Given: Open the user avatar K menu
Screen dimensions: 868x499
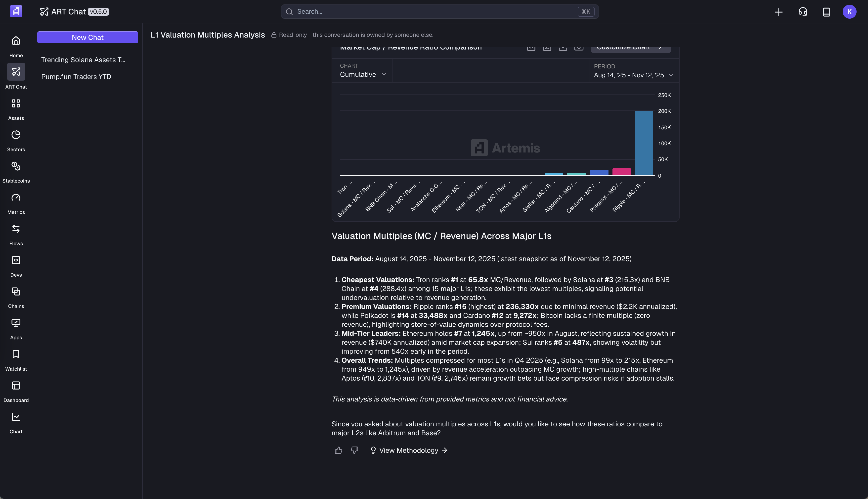Looking at the screenshot, I should click(850, 12).
